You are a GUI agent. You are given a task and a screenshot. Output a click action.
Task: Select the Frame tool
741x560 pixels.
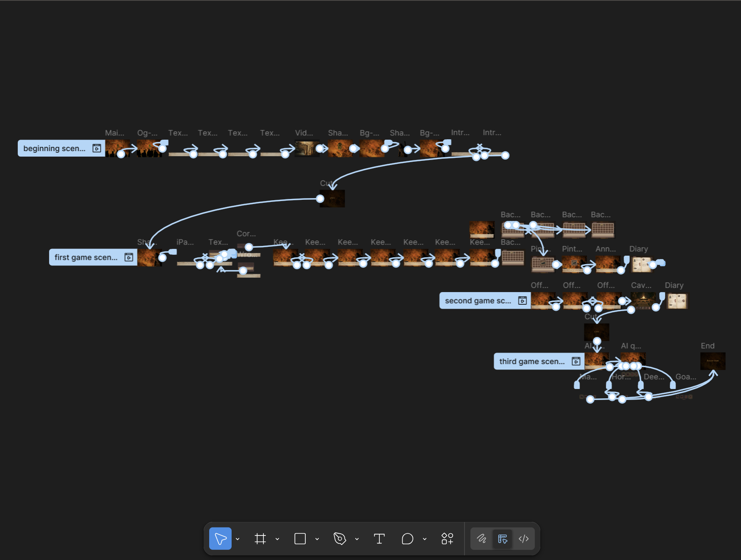(260, 538)
